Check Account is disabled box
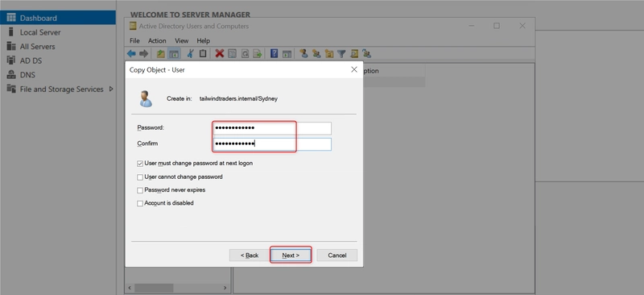The height and width of the screenshot is (295, 644). (x=140, y=204)
